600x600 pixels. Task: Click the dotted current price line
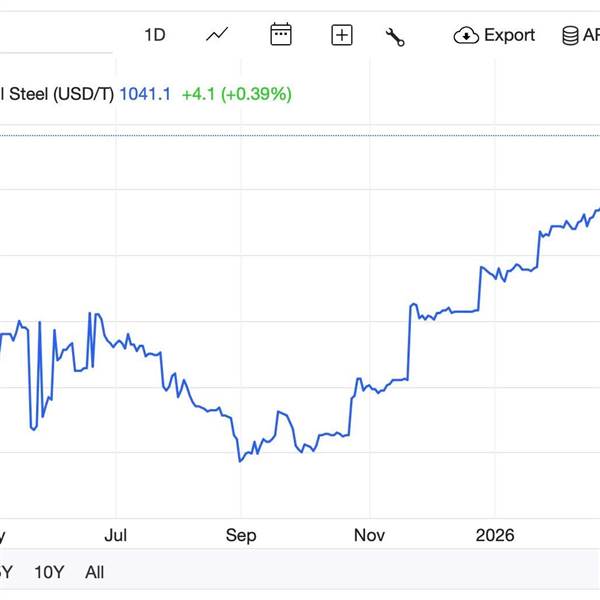pos(300,134)
